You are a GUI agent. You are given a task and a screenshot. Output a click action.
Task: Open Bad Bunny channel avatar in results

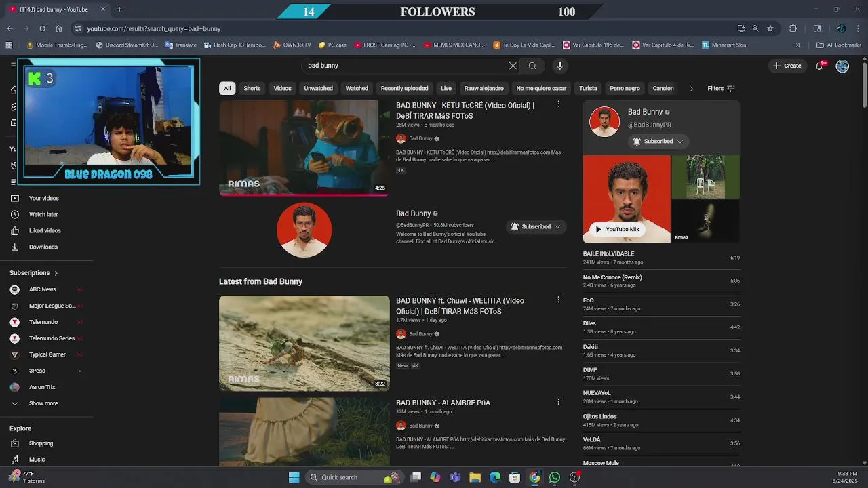pos(304,230)
